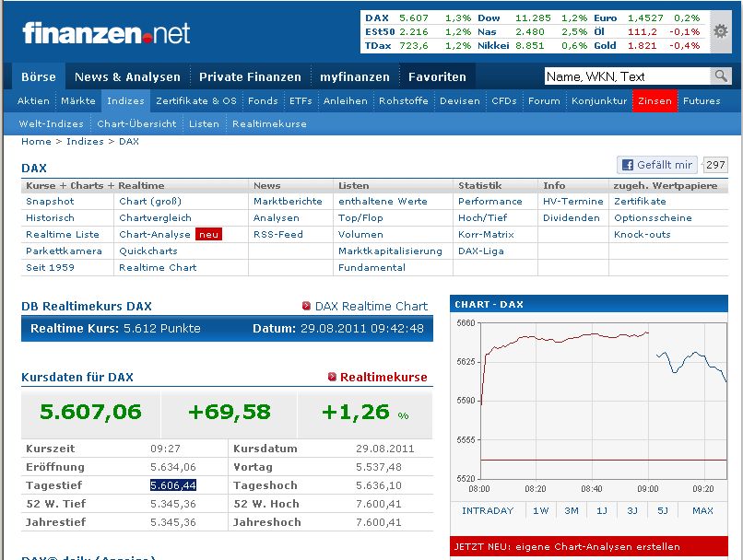
Task: Open the ETFs menu item
Action: click(x=301, y=100)
